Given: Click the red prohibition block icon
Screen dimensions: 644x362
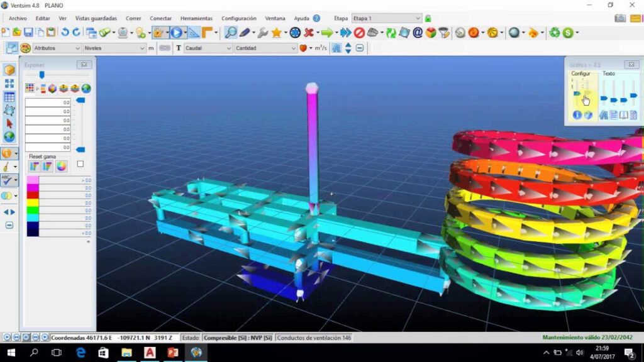Looking at the screenshot, I should 359,33.
